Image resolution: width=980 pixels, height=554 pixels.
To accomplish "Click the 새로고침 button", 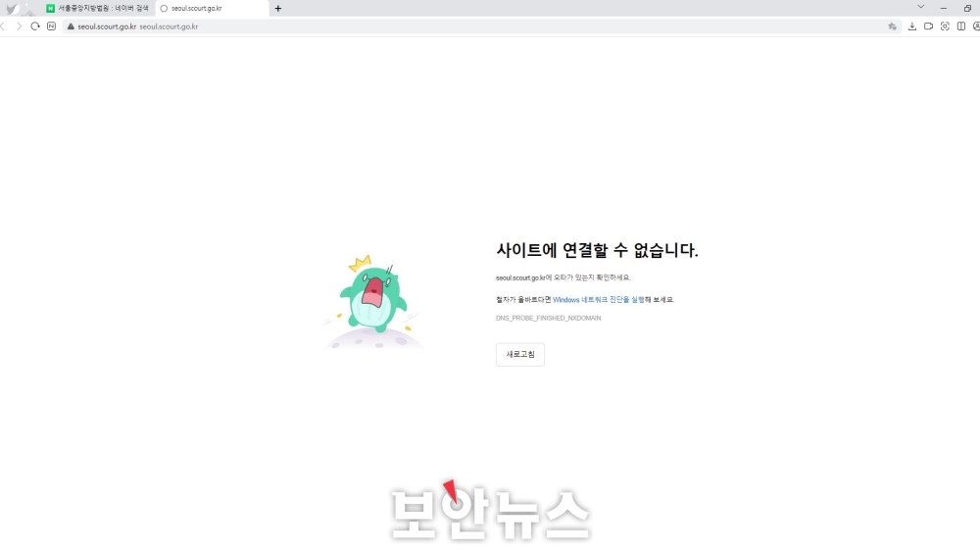I will (519, 354).
